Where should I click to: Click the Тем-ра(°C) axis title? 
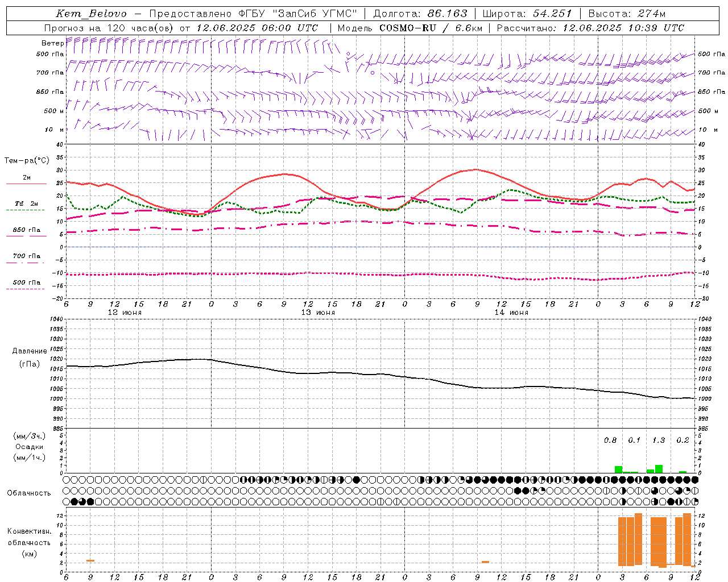(27, 161)
